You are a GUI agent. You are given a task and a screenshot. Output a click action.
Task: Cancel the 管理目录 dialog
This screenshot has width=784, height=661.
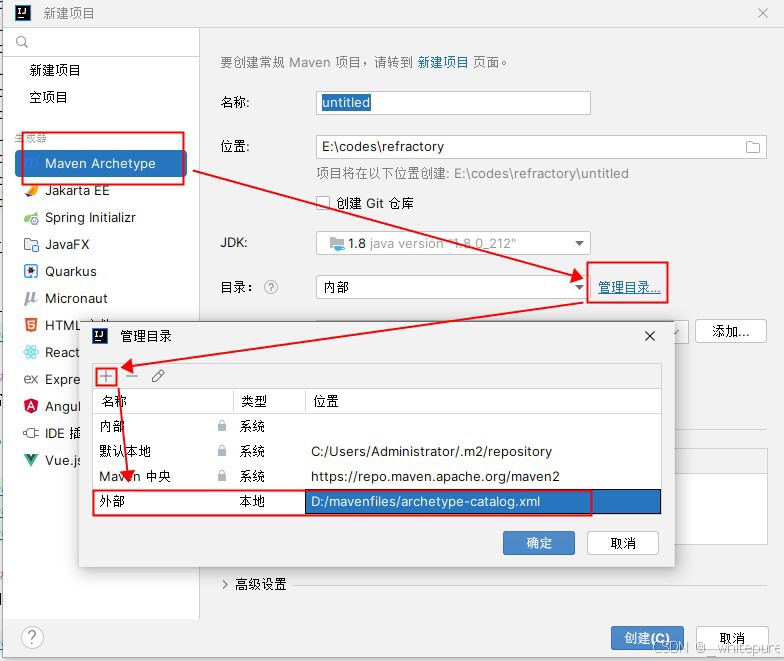coord(623,543)
